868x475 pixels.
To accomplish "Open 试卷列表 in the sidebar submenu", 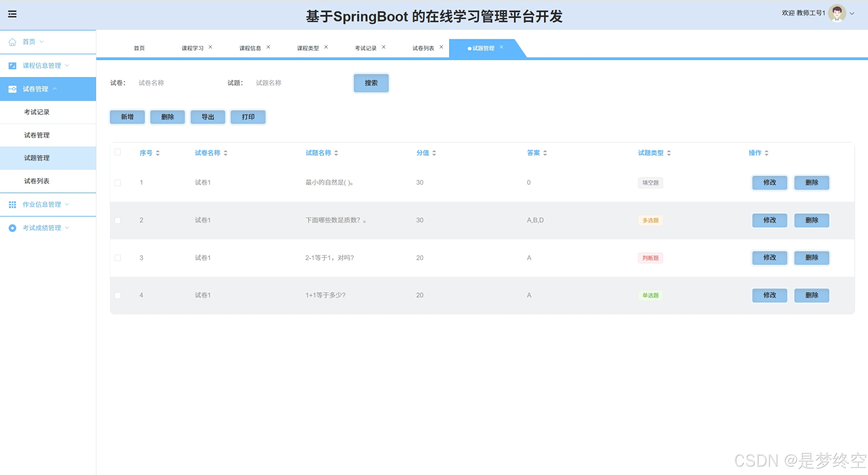I will click(37, 181).
